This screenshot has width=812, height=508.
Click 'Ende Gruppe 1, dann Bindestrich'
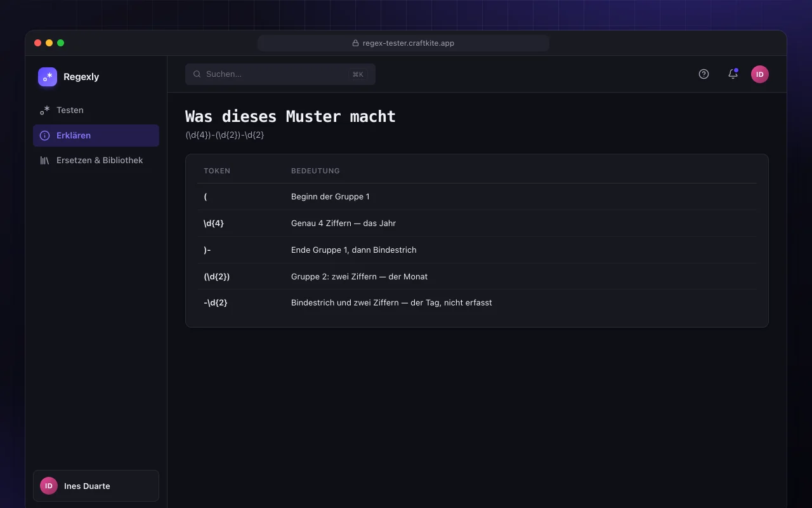point(354,250)
